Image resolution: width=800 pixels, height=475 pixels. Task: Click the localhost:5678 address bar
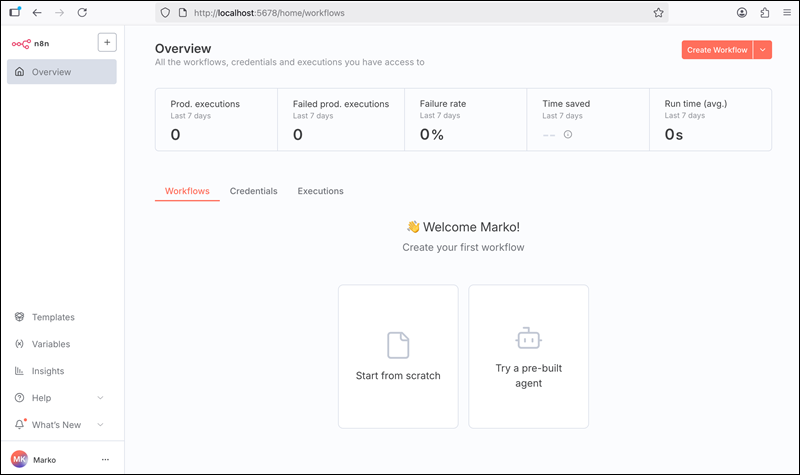(x=412, y=13)
